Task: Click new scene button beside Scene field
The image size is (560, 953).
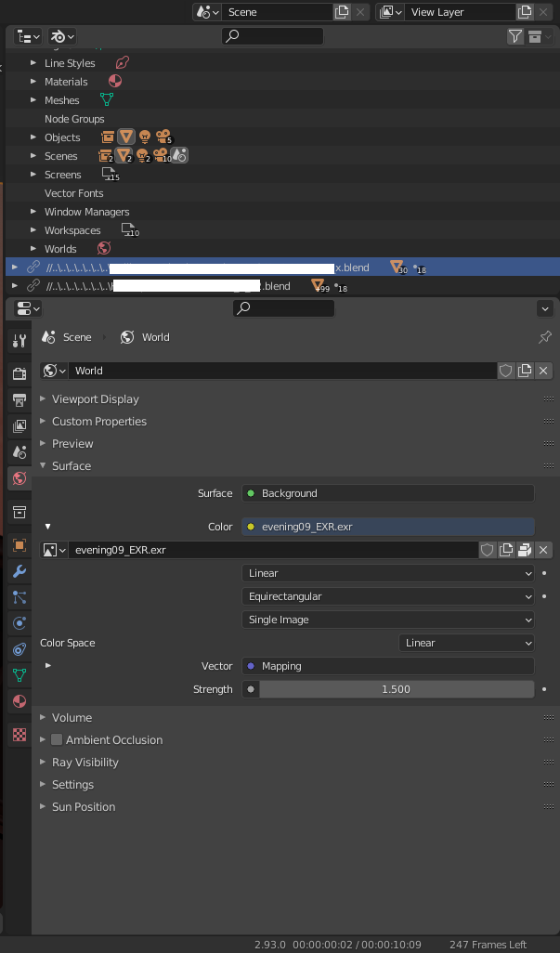Action: point(342,12)
